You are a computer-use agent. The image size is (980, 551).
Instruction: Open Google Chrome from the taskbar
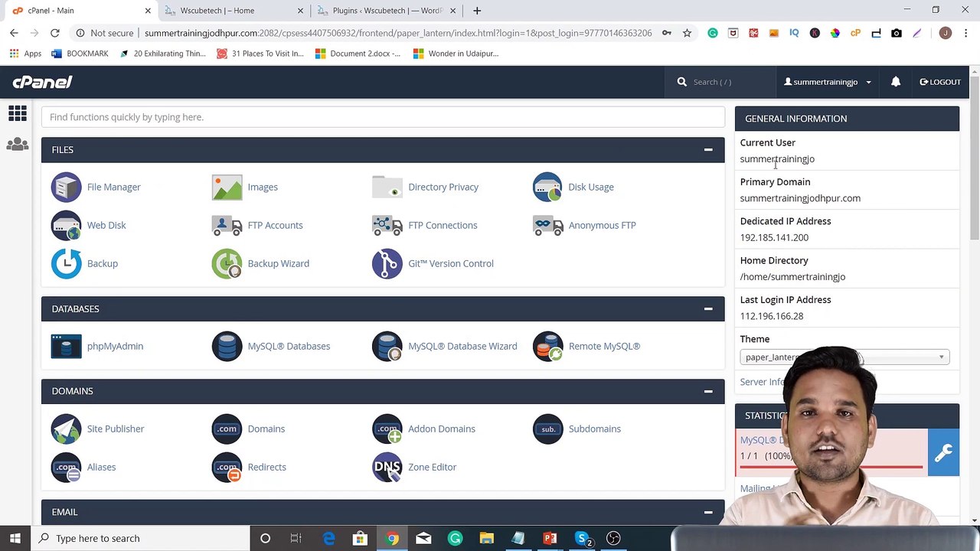pyautogui.click(x=392, y=538)
